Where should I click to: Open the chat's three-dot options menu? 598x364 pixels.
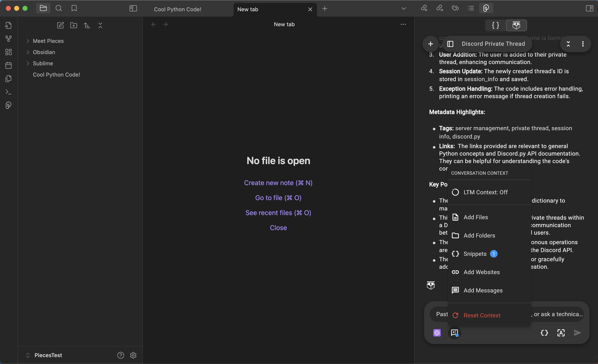(583, 44)
